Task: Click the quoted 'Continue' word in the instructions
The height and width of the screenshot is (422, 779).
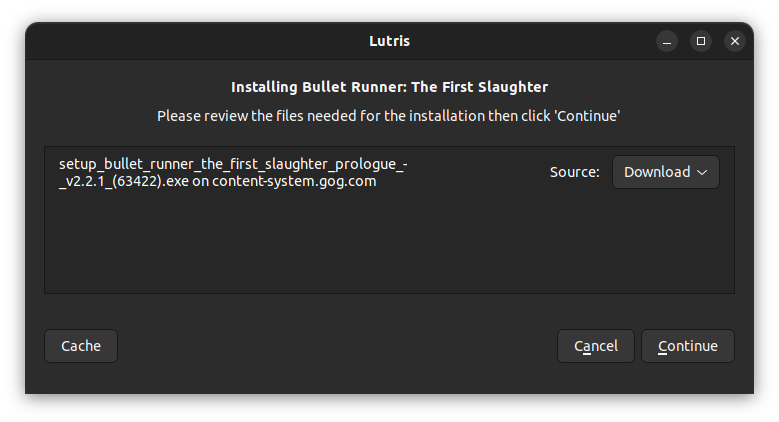Action: point(587,116)
